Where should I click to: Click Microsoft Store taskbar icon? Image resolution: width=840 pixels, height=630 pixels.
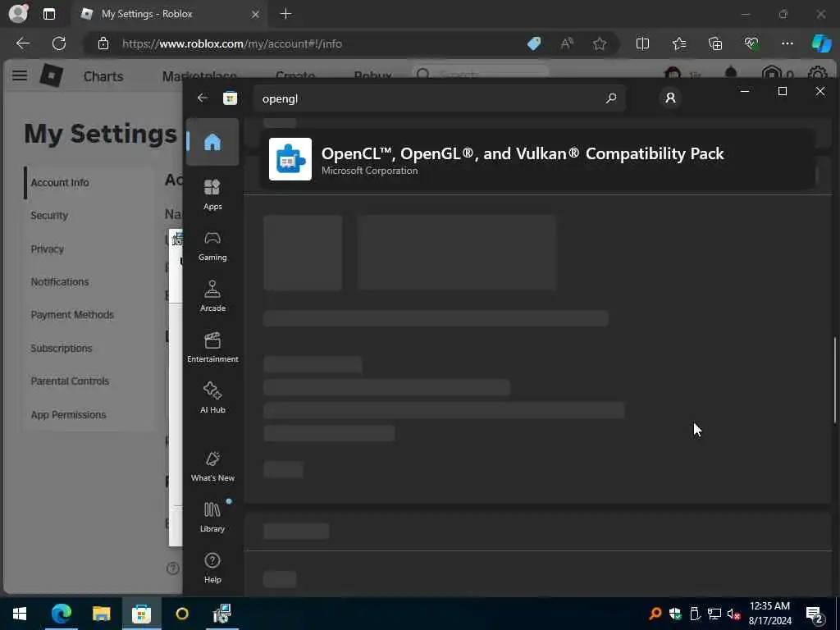(141, 614)
